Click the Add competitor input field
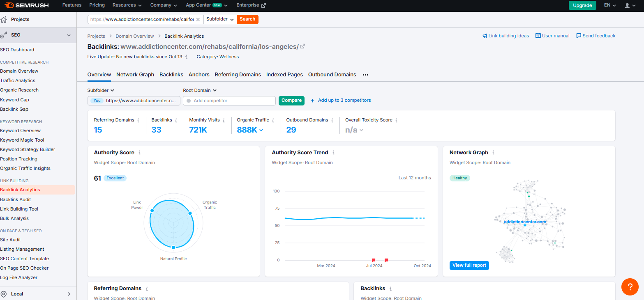The width and height of the screenshot is (644, 300). point(229,101)
